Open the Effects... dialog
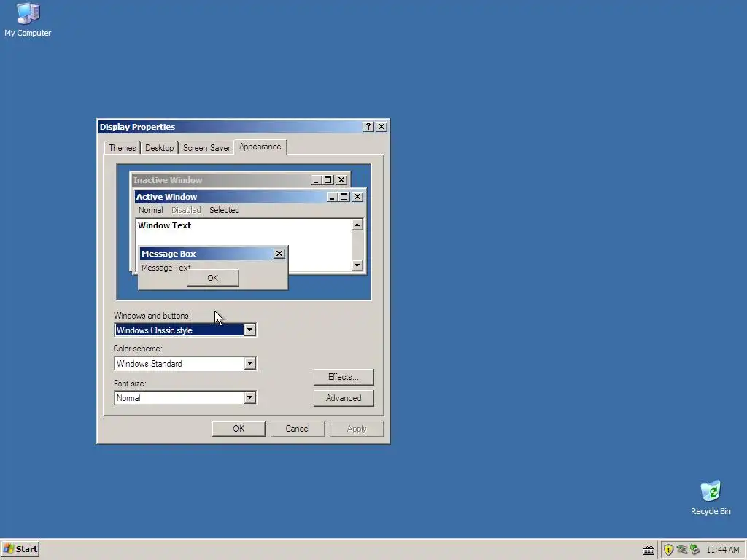Viewport: 747px width, 560px height. coord(344,377)
